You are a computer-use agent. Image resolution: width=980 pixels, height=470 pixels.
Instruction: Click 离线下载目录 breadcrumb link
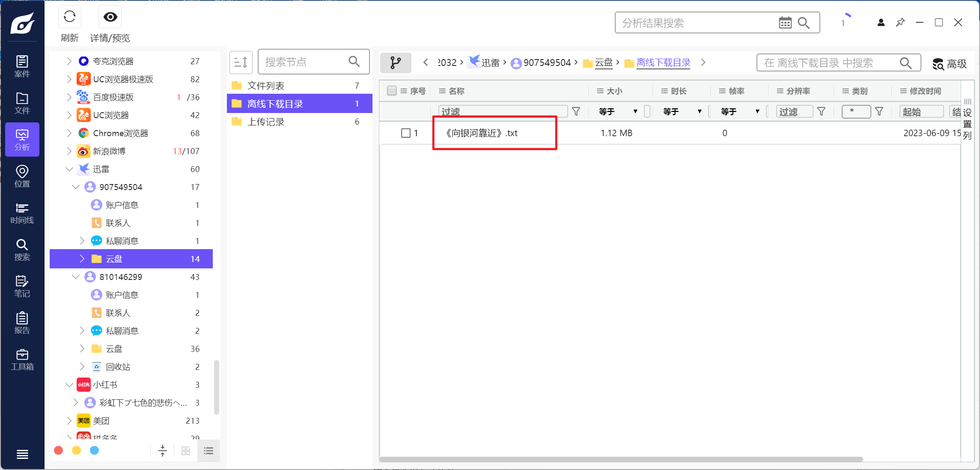coord(663,62)
